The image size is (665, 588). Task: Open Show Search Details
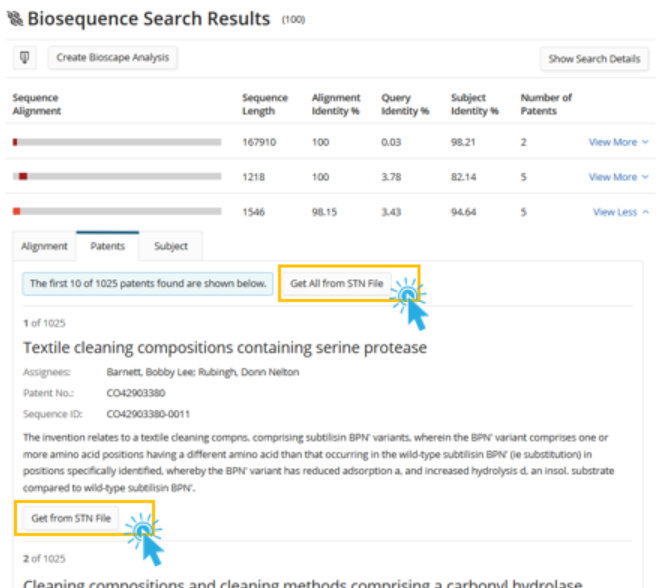point(594,59)
